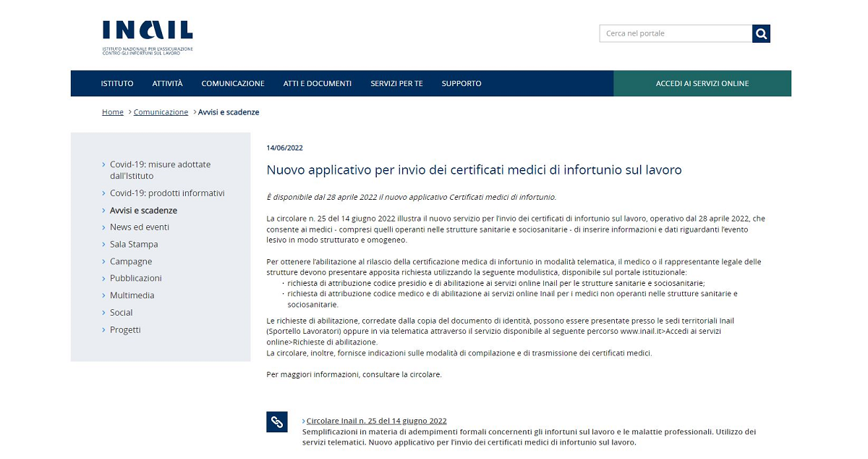
Task: Open the ATTIVITÀ menu
Action: click(x=167, y=83)
